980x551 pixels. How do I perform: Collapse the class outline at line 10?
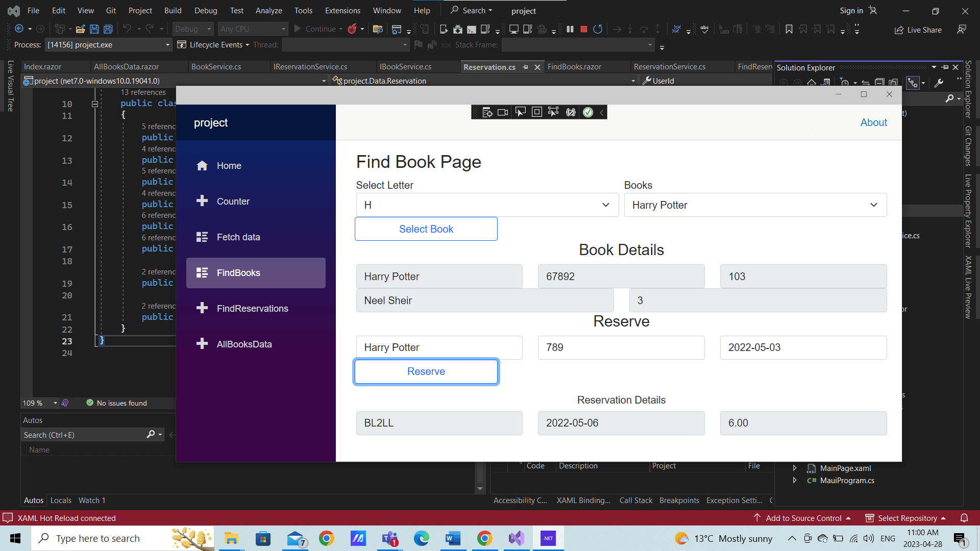click(x=94, y=104)
